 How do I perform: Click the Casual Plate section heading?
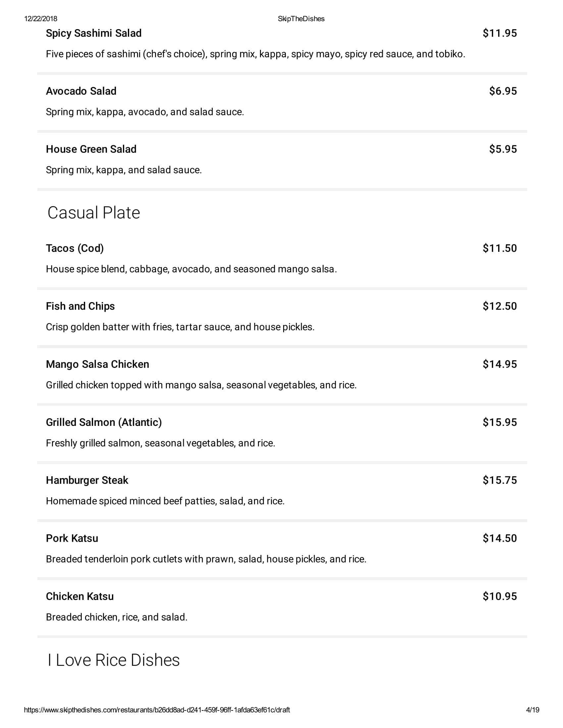click(x=94, y=213)
